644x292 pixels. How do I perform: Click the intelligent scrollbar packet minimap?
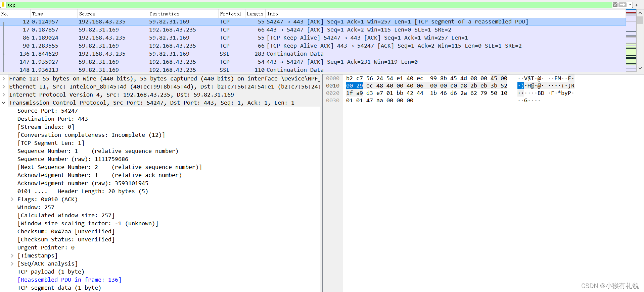(631, 41)
